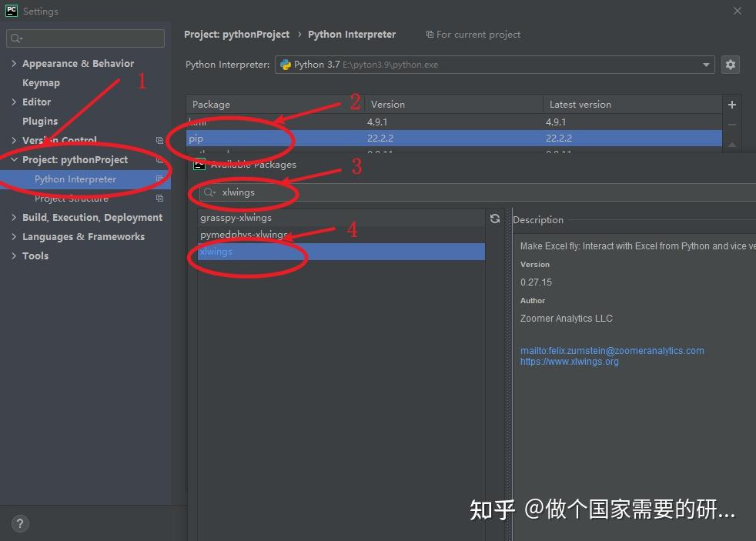
Task: Click the gear icon next to interpreter dropdown
Action: [x=730, y=65]
